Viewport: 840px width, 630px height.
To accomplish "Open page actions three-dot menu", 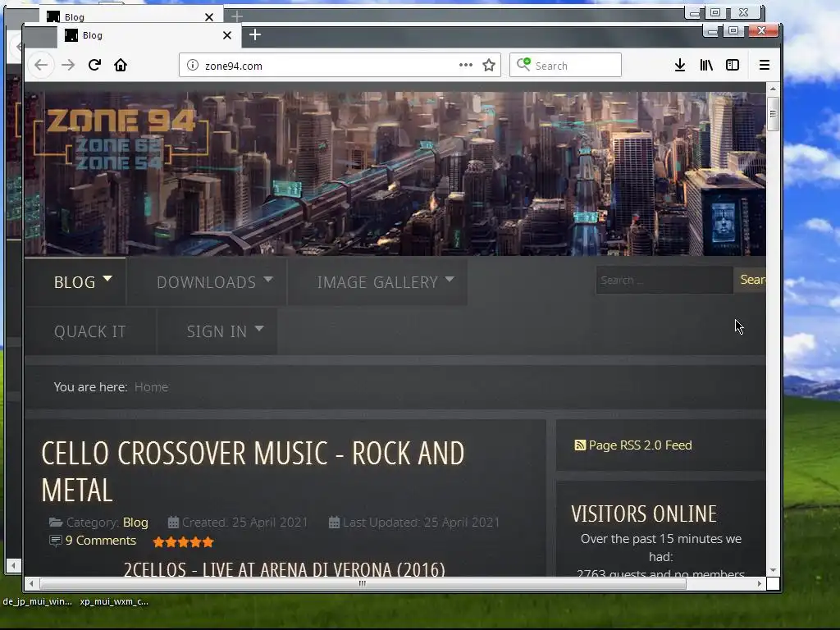I will click(466, 65).
